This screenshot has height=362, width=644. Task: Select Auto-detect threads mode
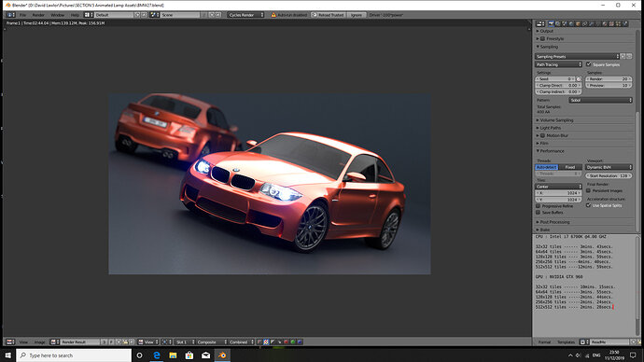(x=547, y=167)
